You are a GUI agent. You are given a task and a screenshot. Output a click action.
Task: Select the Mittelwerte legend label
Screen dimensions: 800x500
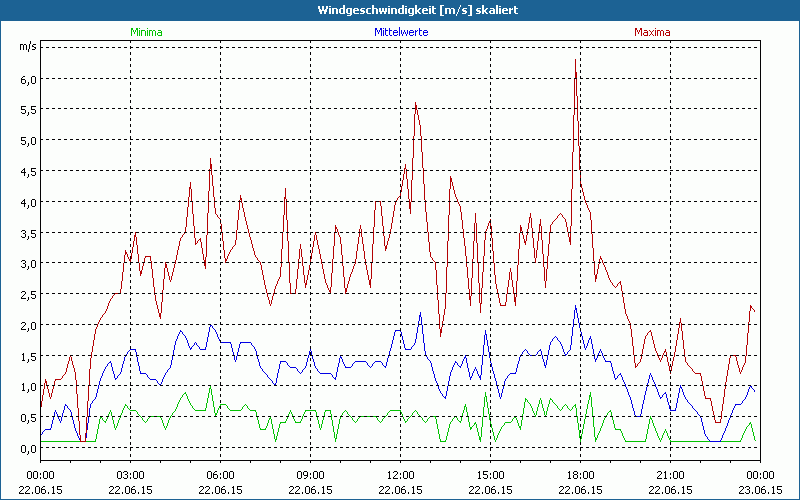pos(400,32)
